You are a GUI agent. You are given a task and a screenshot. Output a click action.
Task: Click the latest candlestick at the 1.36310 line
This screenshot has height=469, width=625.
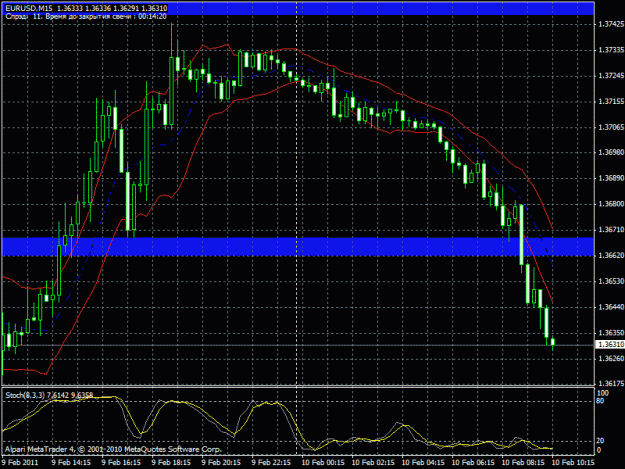pos(552,342)
